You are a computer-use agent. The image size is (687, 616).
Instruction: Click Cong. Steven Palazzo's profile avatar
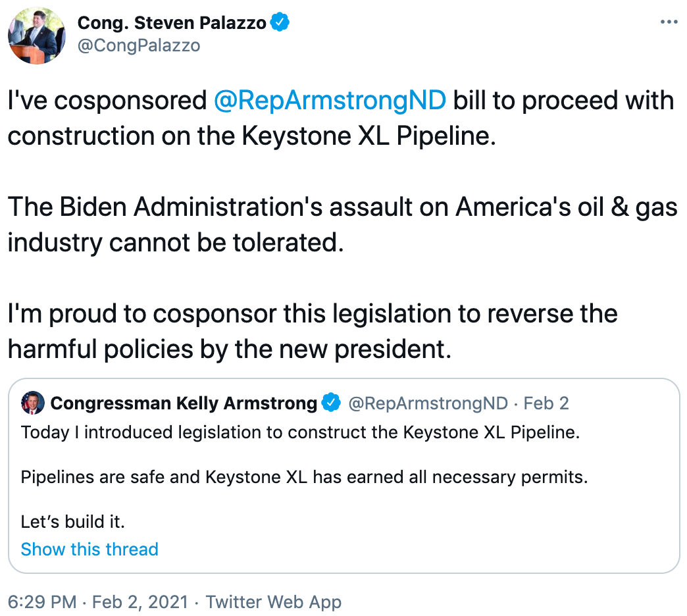point(36,36)
